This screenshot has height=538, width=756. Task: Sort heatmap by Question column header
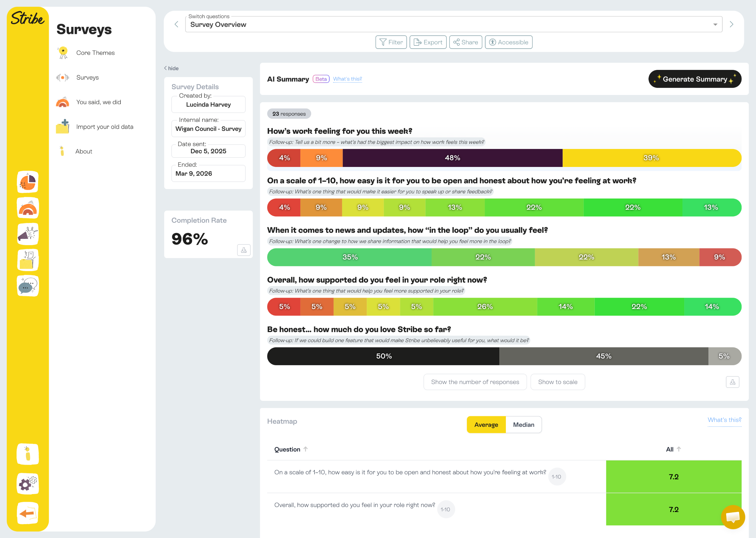[x=287, y=449]
